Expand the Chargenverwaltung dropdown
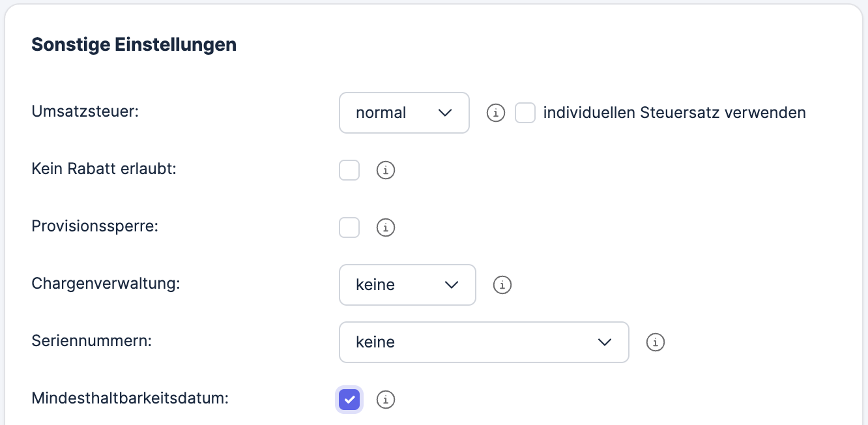This screenshot has width=868, height=425. click(x=407, y=285)
